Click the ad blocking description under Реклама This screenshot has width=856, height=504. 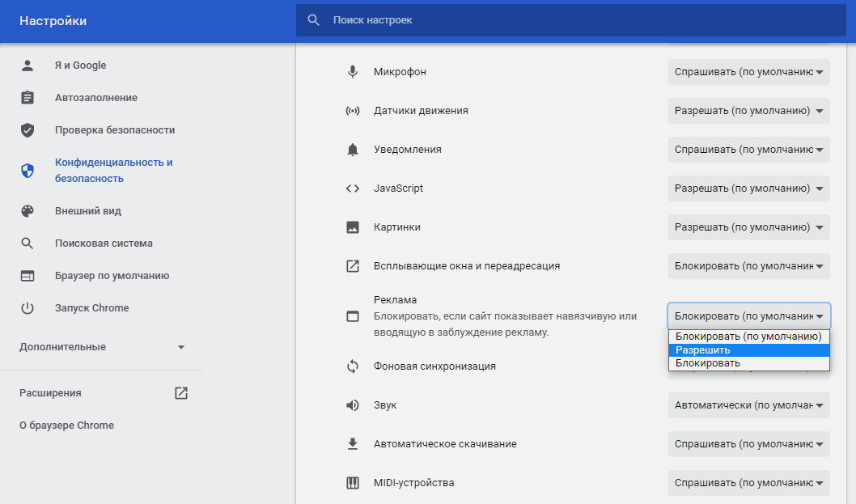coord(505,324)
